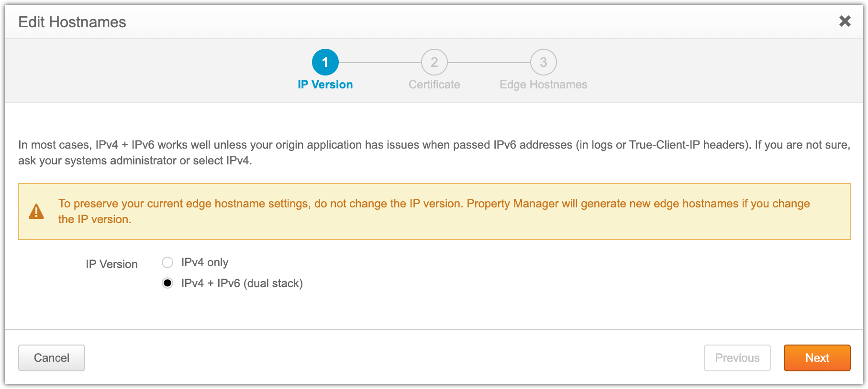Select the IPv4 only radio button
The width and height of the screenshot is (868, 389).
pyautogui.click(x=167, y=262)
